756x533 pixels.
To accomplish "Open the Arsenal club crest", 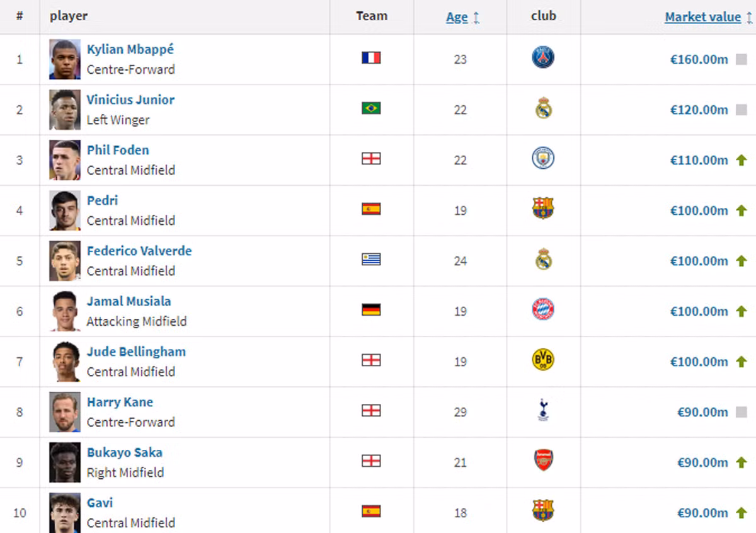I will click(x=543, y=461).
